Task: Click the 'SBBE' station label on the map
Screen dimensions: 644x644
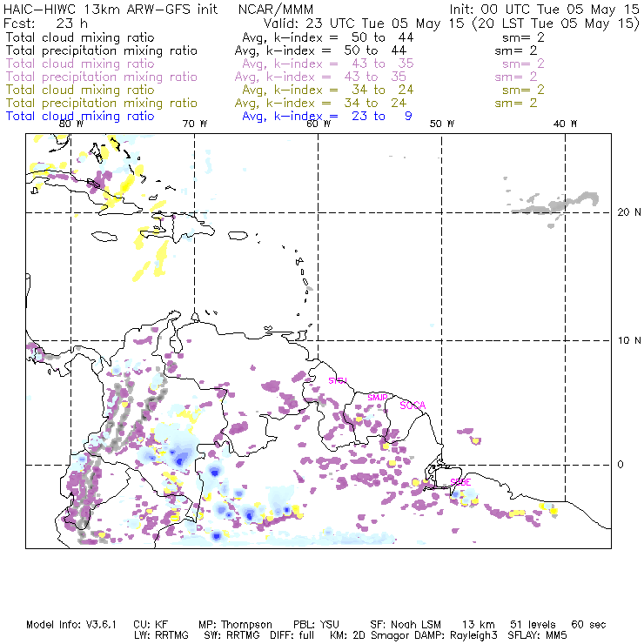Action: (461, 482)
